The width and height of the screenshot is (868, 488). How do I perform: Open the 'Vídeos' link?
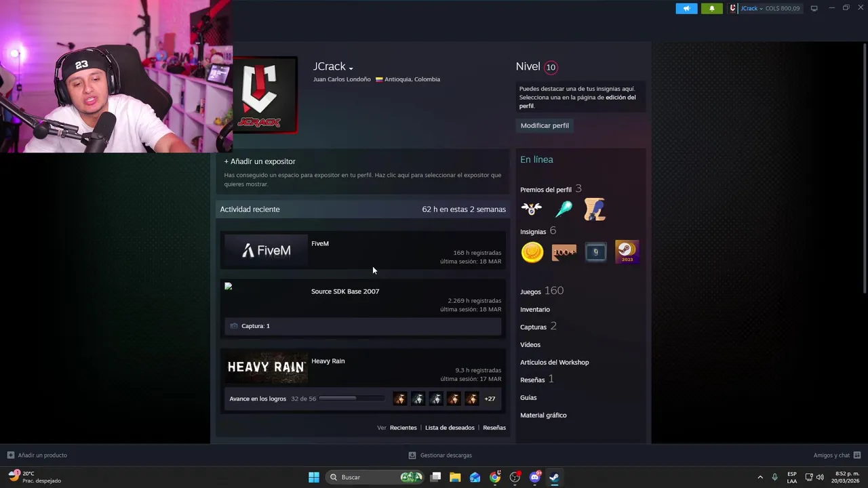[530, 345]
